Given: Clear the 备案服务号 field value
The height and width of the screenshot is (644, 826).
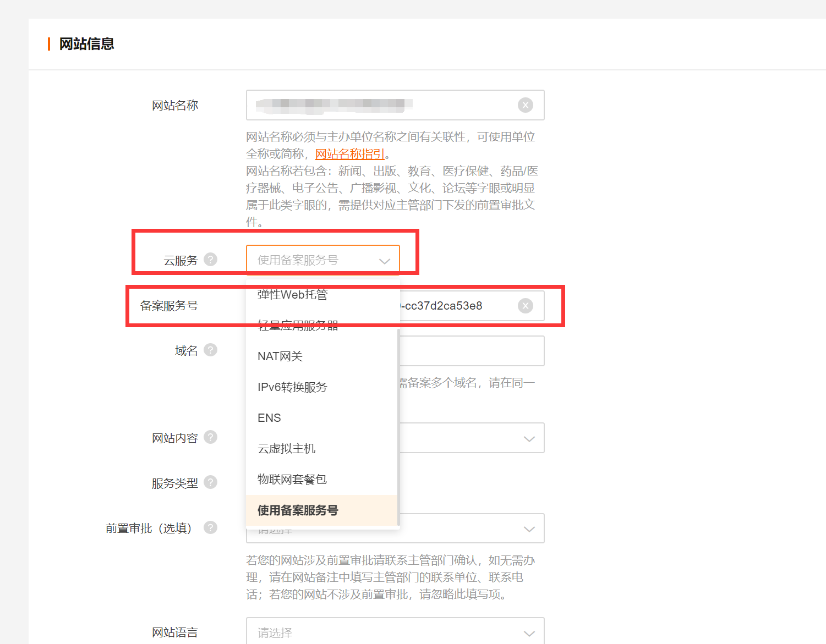Looking at the screenshot, I should click(x=525, y=306).
